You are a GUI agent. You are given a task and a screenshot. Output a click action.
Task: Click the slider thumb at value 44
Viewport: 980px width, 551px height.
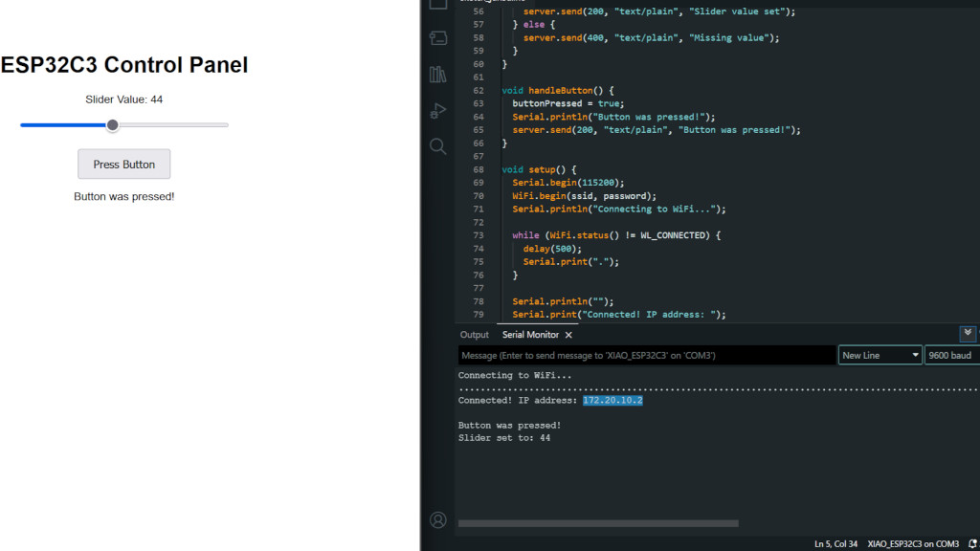pos(113,125)
